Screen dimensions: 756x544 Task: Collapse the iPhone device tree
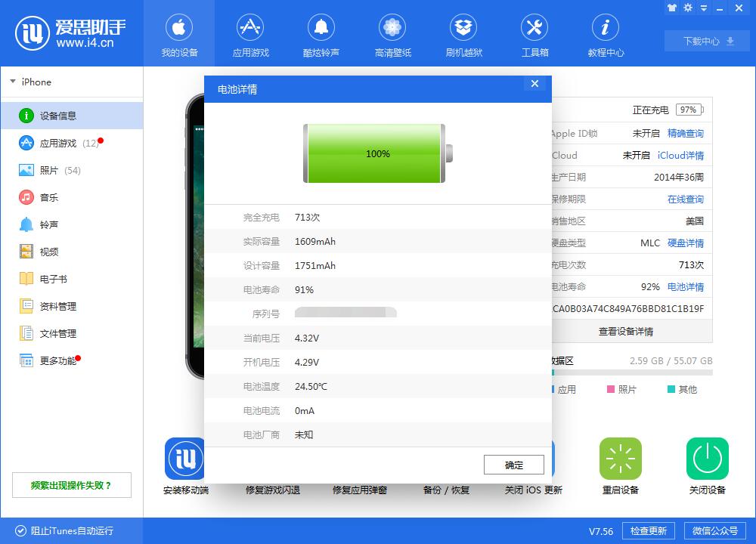(x=13, y=82)
